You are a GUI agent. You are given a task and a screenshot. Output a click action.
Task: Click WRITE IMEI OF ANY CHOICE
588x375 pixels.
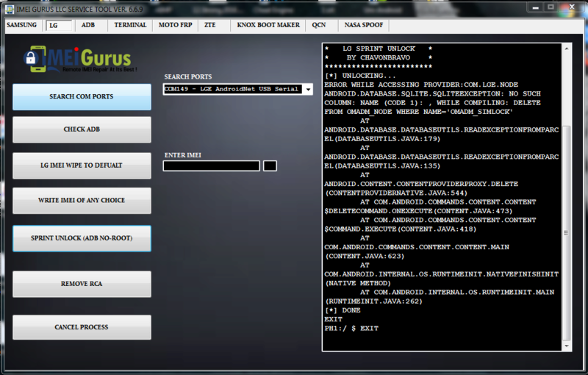[82, 201]
